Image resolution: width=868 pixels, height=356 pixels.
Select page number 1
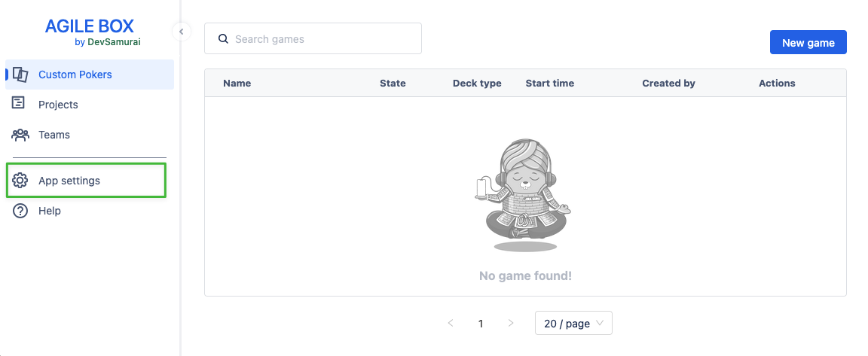click(481, 324)
